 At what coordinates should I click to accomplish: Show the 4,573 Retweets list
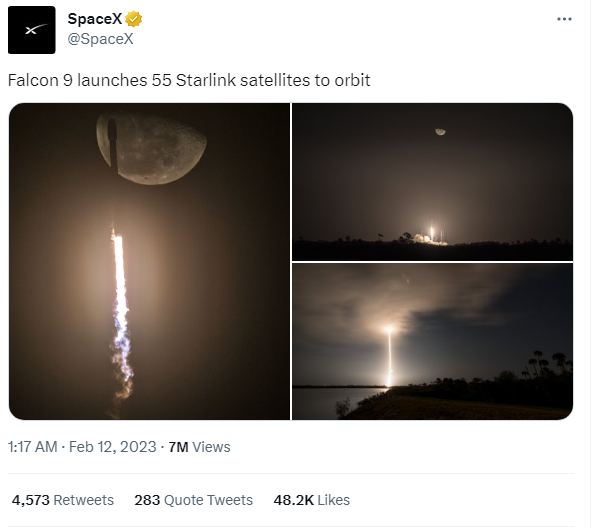[63, 500]
